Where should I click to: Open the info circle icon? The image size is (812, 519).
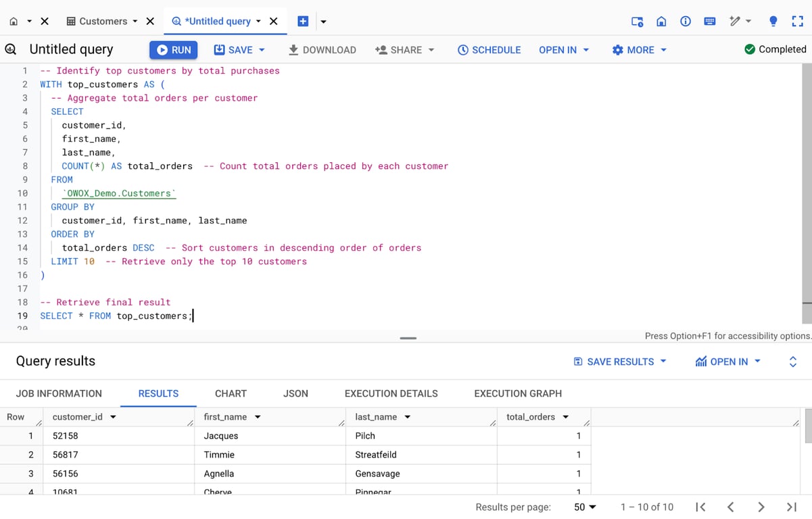(x=686, y=22)
